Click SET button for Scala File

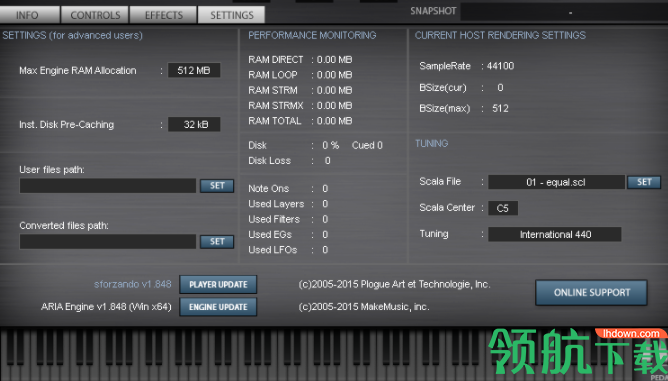point(644,182)
